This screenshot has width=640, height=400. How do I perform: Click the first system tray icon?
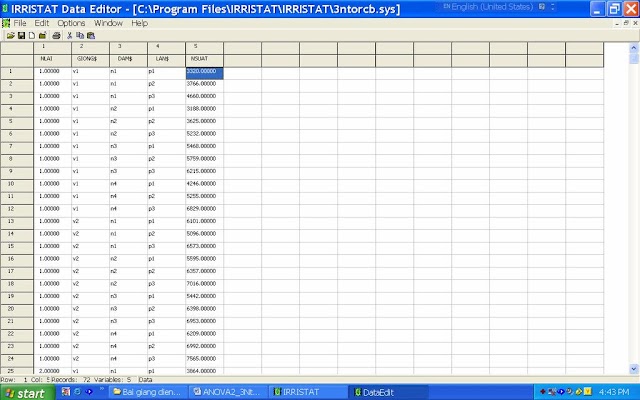tap(543, 392)
